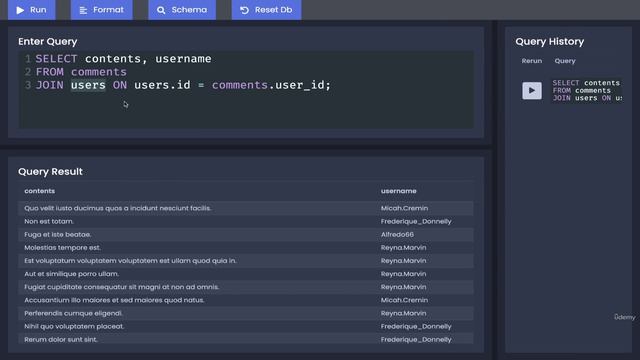
Task: Click the Run button
Action: click(32, 10)
